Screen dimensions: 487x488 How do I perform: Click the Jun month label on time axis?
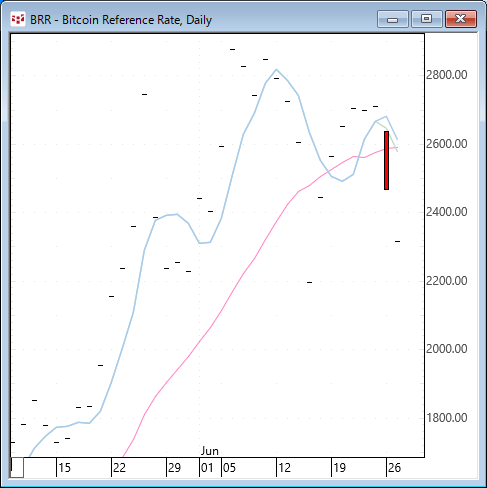210,451
